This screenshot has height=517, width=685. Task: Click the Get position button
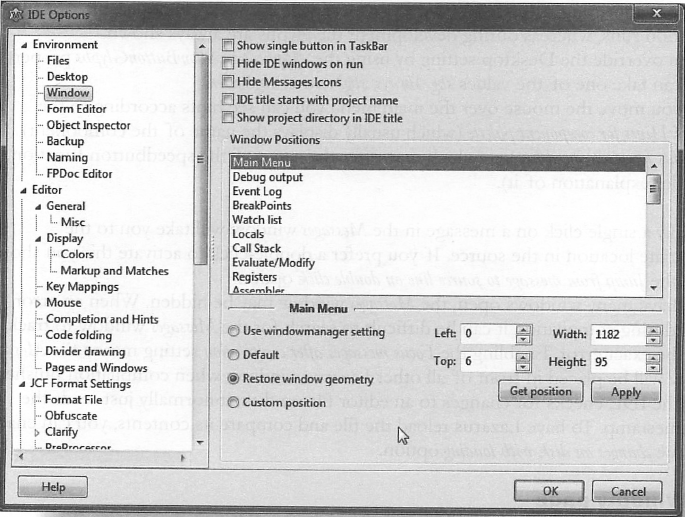click(x=540, y=391)
